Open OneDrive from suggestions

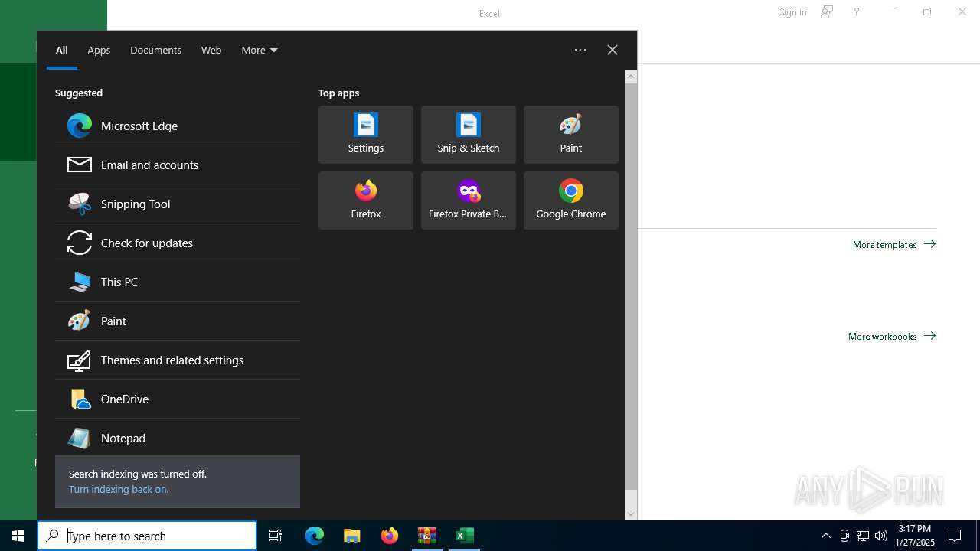tap(178, 399)
